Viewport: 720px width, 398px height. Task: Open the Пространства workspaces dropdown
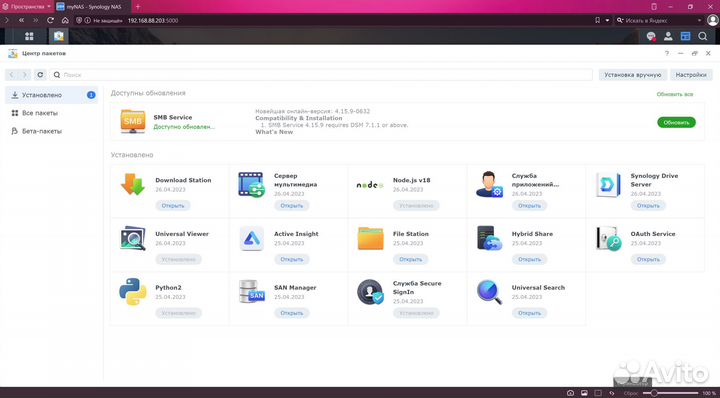click(27, 7)
